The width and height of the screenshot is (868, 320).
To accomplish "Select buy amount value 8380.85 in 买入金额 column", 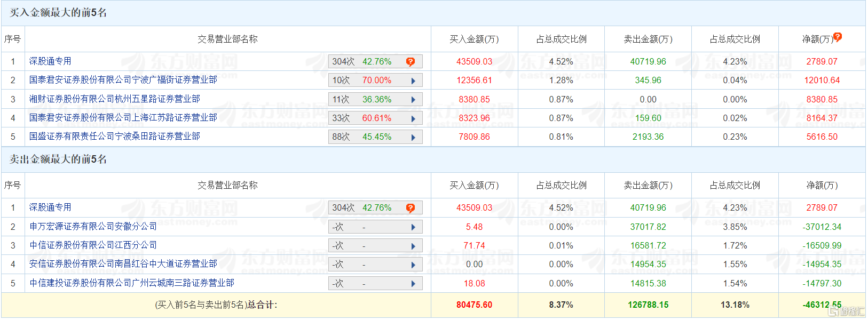I will 474,99.
